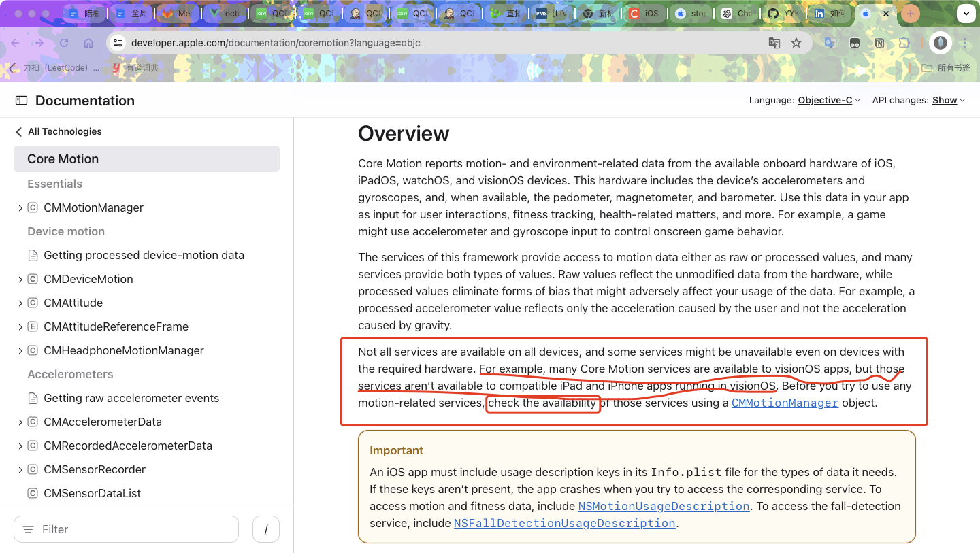Expand the CMMotionManager tree item
Viewport: 980px width, 553px height.
tap(20, 208)
